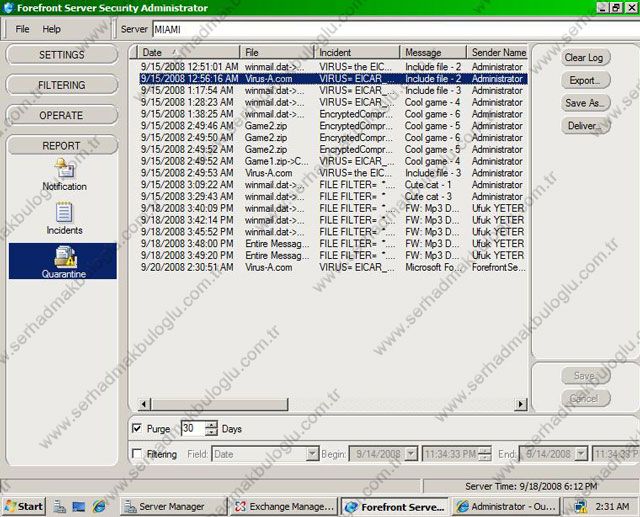Select the Quarantine icon in sidebar
Screen dimensions: 640x517
pos(63,261)
